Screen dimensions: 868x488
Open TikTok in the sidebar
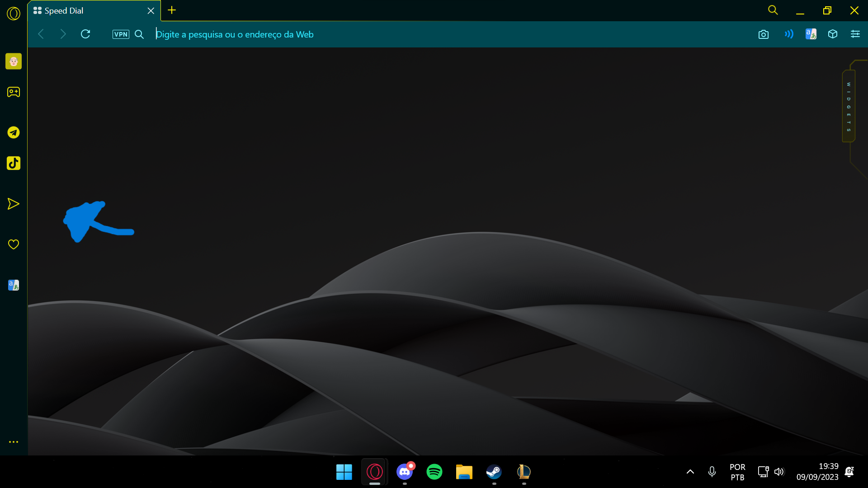14,163
